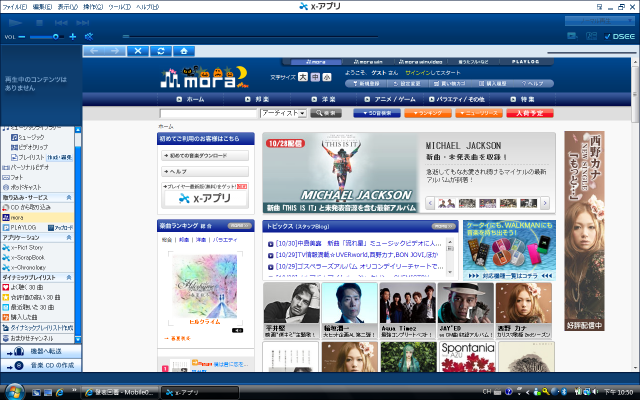Skip to the next track
This screenshot has width=640, height=400.
click(x=83, y=23)
